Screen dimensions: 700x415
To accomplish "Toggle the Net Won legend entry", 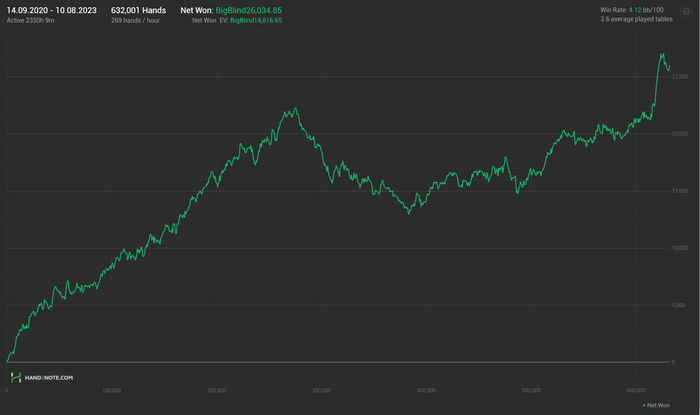I will click(x=656, y=405).
